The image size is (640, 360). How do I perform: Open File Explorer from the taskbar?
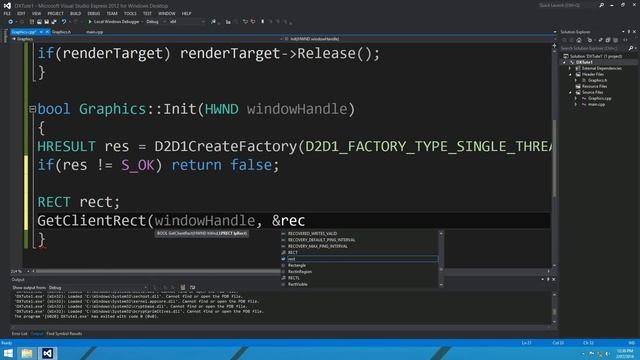click(x=27, y=353)
